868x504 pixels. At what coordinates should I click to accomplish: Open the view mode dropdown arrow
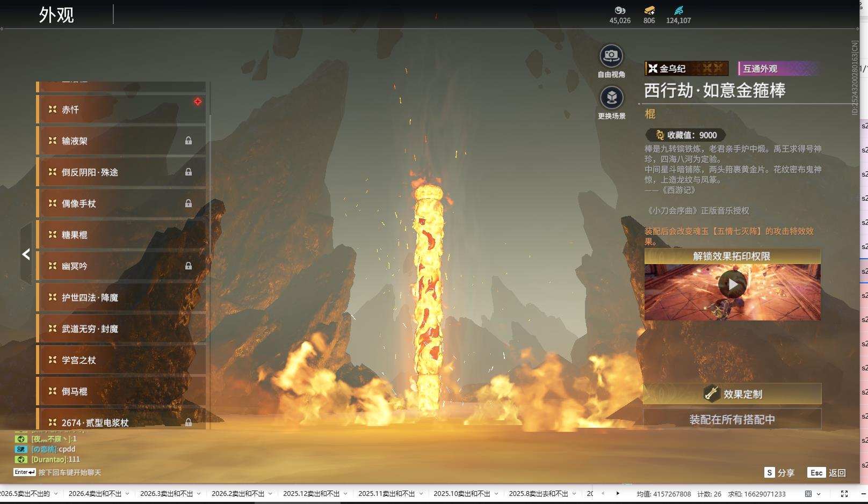click(x=819, y=494)
